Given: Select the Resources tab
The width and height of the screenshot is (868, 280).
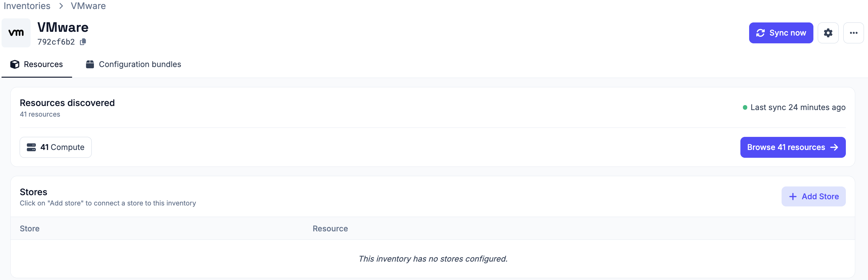Looking at the screenshot, I should coord(37,64).
